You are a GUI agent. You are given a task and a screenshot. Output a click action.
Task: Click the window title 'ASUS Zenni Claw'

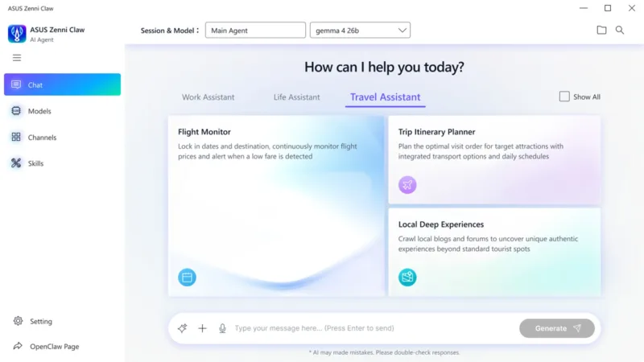point(31,8)
